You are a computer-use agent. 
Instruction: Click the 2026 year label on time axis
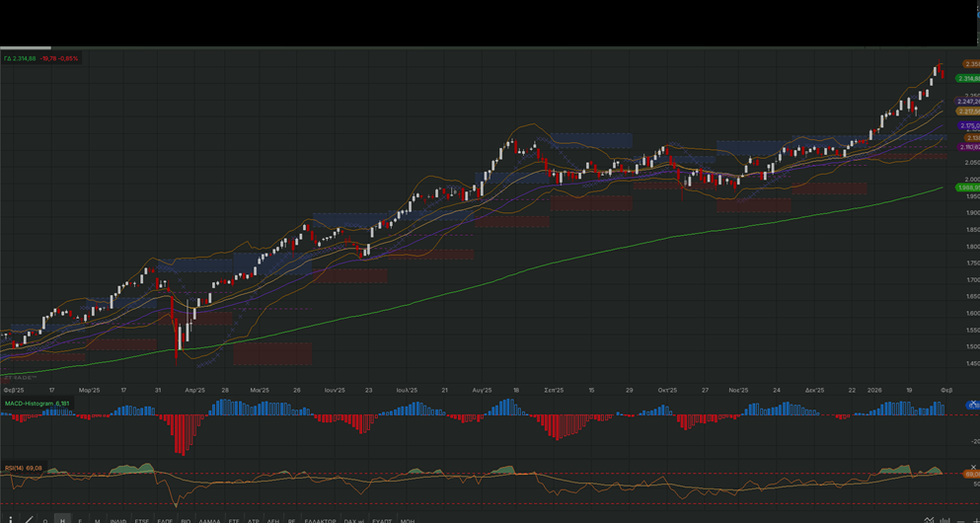pos(873,390)
